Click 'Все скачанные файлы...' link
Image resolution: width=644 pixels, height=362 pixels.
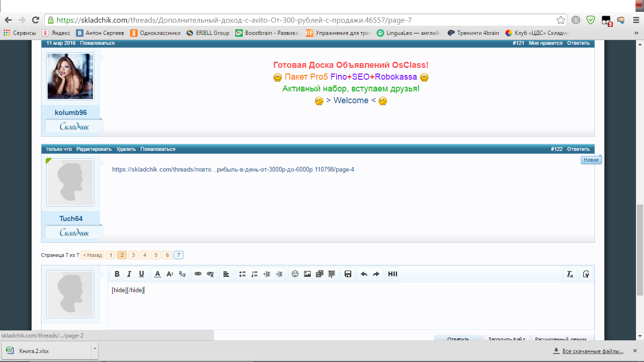pyautogui.click(x=593, y=351)
